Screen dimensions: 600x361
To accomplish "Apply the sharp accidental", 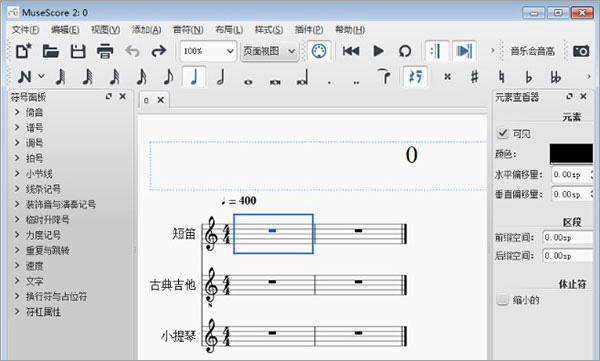I will 474,77.
